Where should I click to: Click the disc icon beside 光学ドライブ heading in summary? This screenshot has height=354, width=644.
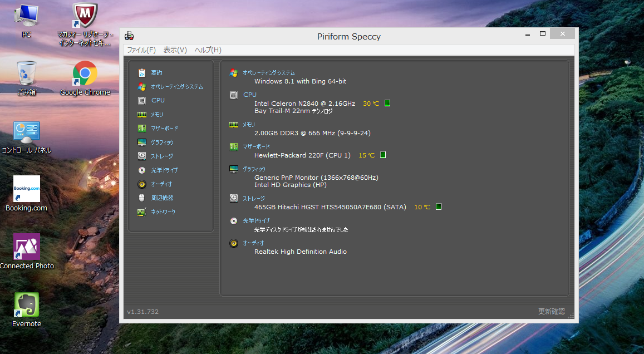(x=234, y=221)
